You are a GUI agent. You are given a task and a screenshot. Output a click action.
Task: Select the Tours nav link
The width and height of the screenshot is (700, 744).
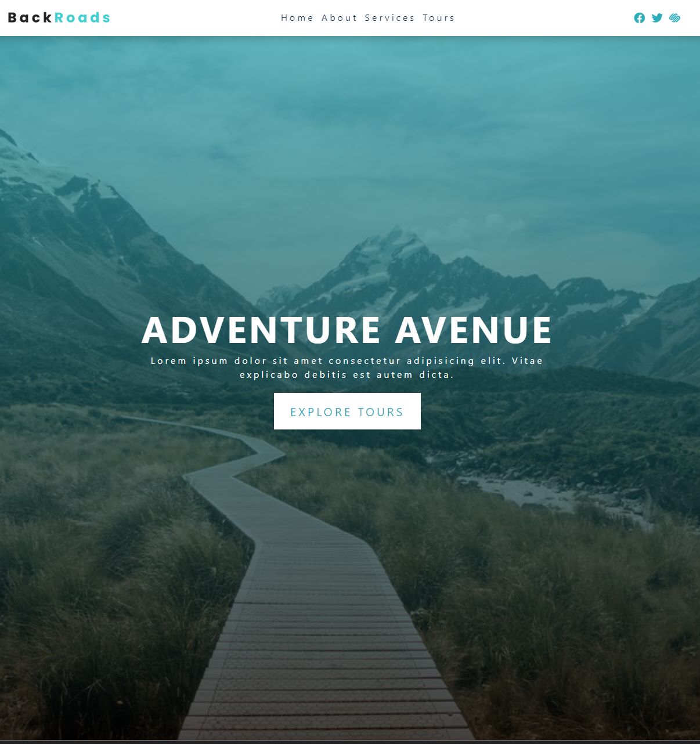[438, 18]
